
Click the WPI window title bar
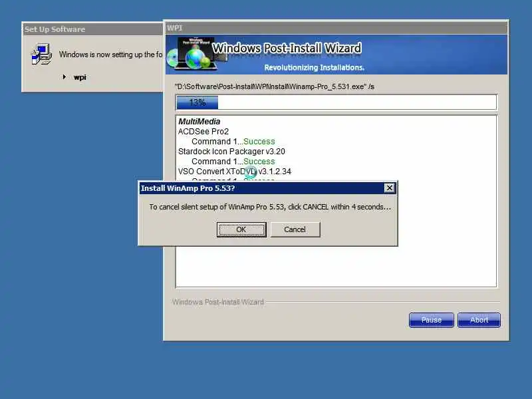click(x=336, y=28)
